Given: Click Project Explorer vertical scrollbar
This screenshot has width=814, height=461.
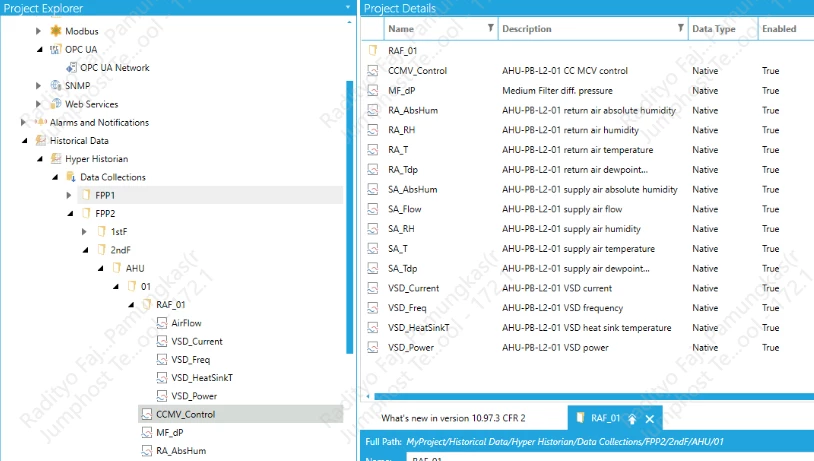Looking at the screenshot, I should [x=349, y=217].
